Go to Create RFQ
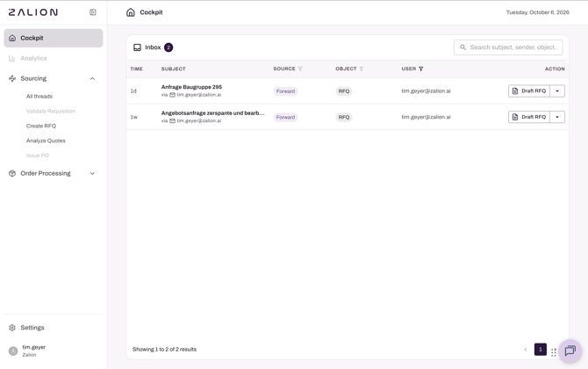The width and height of the screenshot is (588, 369). pyautogui.click(x=41, y=127)
